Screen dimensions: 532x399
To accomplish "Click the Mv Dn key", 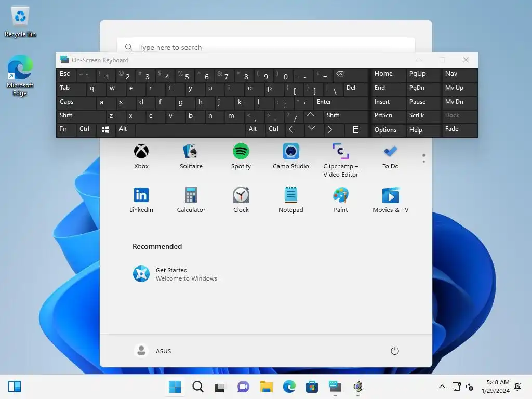I will (x=459, y=102).
